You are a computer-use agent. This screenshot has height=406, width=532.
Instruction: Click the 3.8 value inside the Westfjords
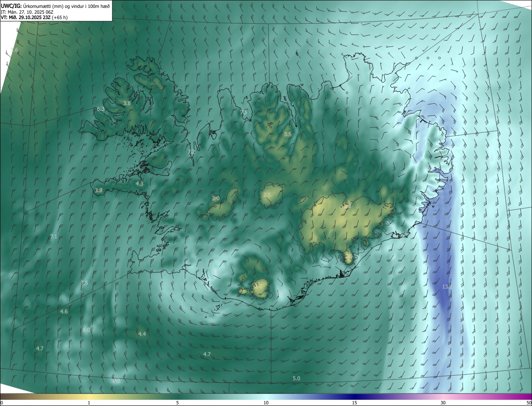coord(127,103)
